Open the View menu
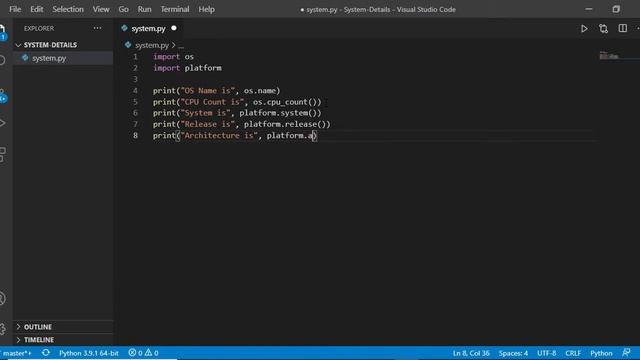640x360 pixels. tap(101, 9)
